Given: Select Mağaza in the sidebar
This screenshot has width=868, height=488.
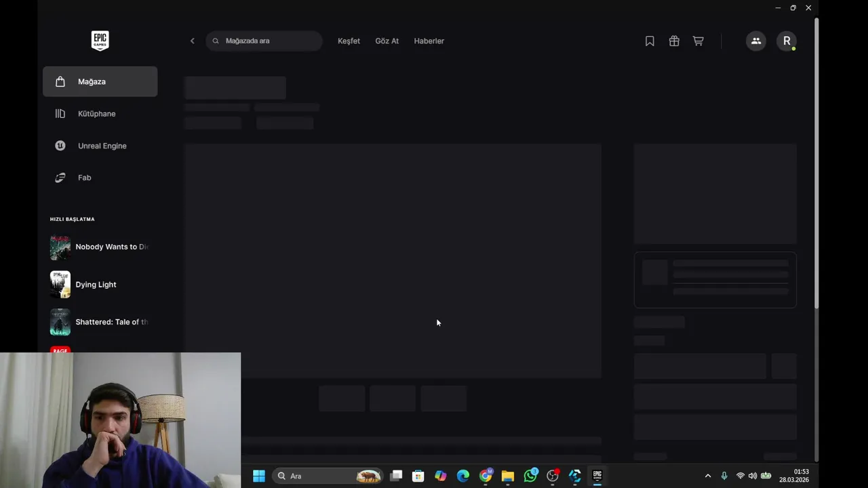Looking at the screenshot, I should [100, 81].
